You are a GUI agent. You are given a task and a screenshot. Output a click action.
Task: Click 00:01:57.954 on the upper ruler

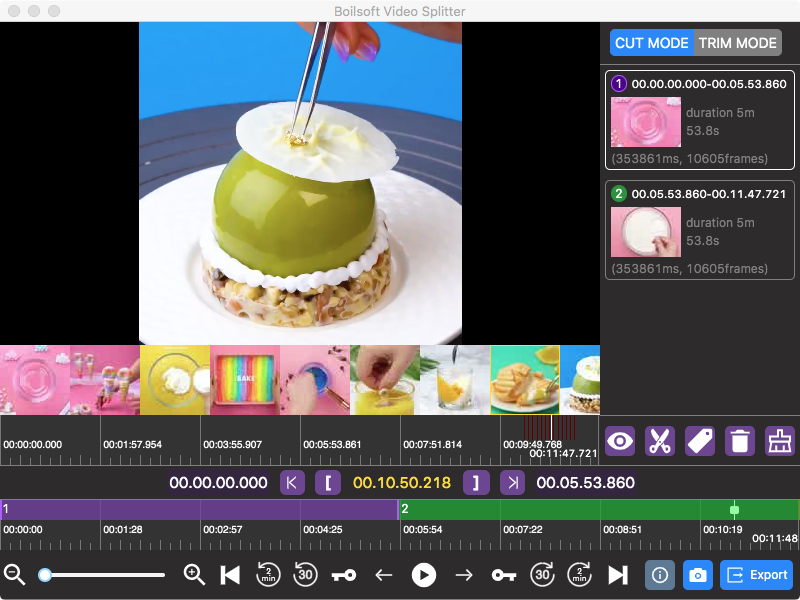pos(132,444)
